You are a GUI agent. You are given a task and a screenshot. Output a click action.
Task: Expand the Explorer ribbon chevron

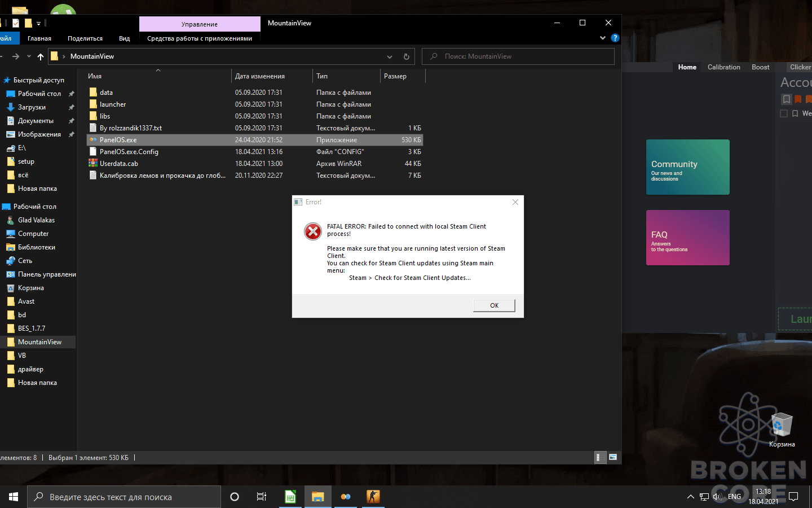[x=603, y=38]
